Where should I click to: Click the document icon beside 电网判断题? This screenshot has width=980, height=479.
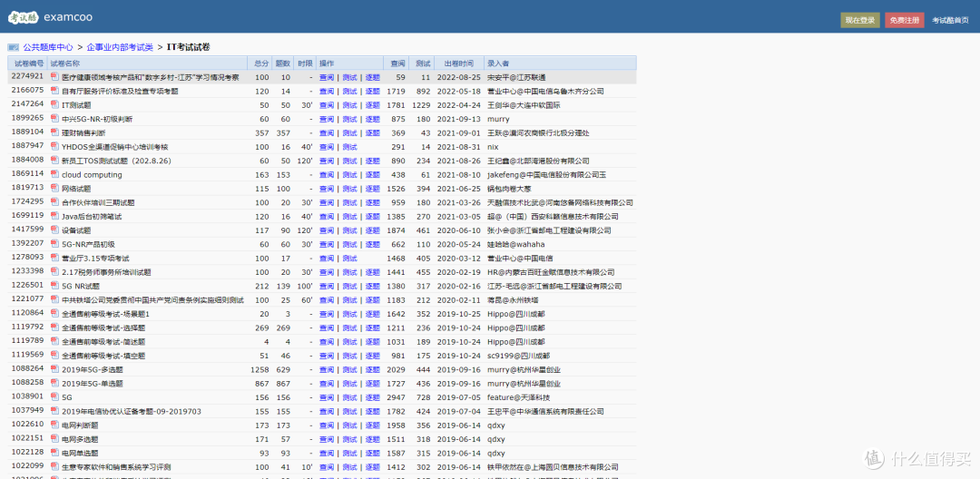click(54, 425)
